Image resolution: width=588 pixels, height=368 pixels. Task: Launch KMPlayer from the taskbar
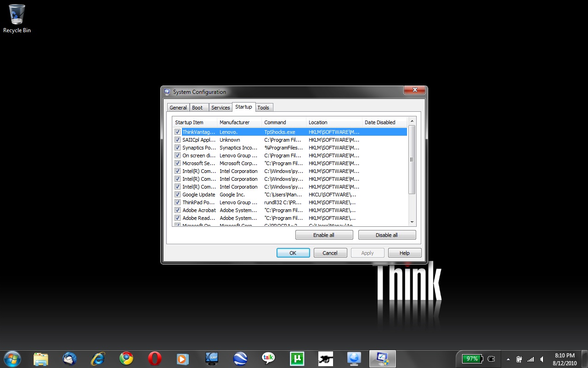(212, 359)
